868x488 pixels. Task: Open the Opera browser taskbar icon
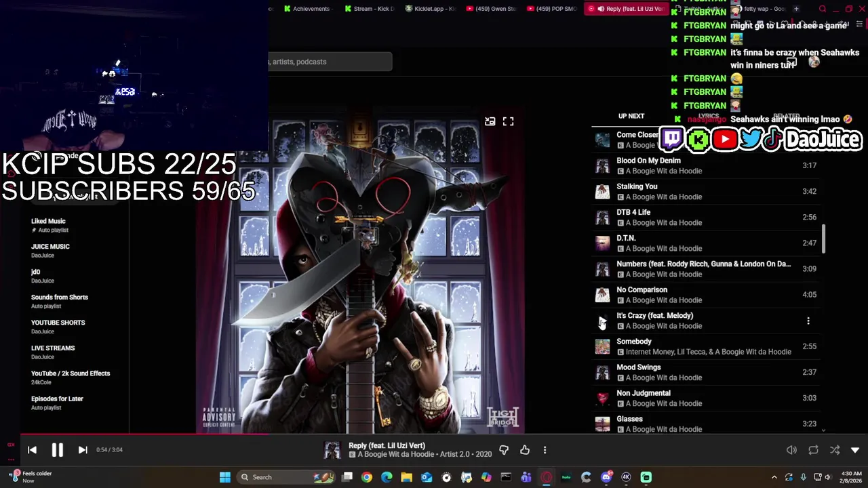click(x=547, y=477)
